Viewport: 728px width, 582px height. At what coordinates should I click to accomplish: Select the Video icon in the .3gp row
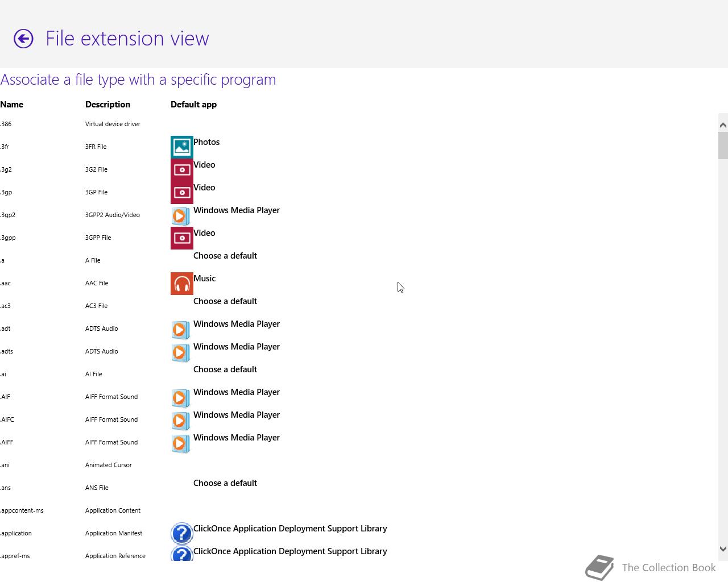182,193
